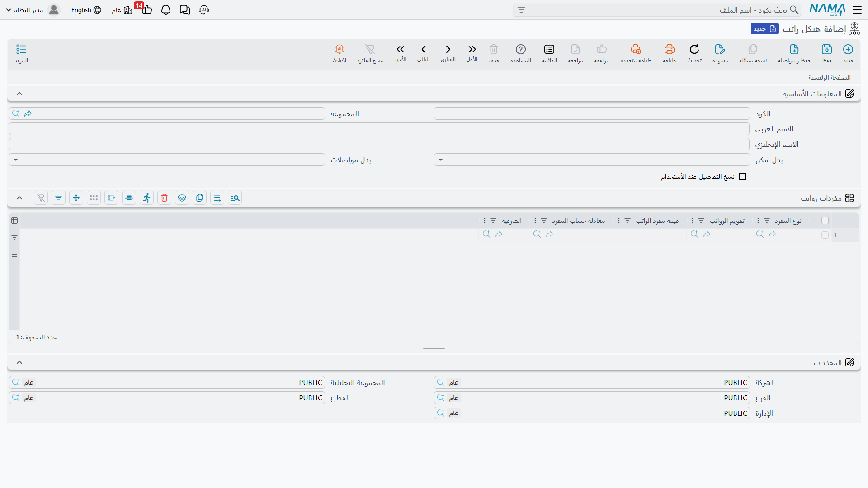The width and height of the screenshot is (868, 488).
Task: Click the الاسم العربي input field
Action: tap(379, 129)
